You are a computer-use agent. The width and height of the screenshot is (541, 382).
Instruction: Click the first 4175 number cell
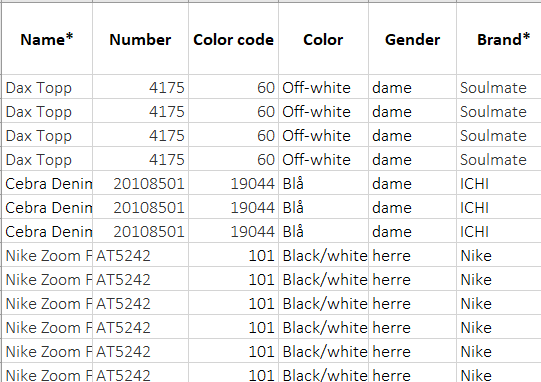[x=140, y=87]
